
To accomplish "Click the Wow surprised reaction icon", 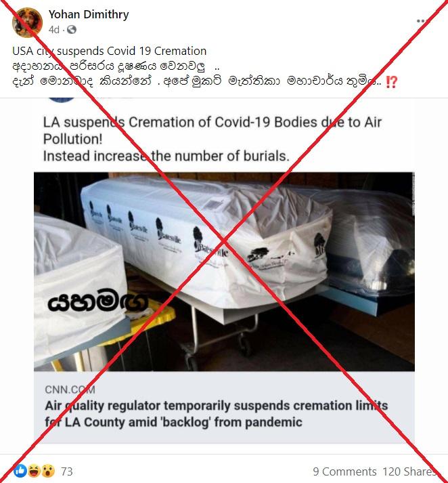I will [48, 471].
